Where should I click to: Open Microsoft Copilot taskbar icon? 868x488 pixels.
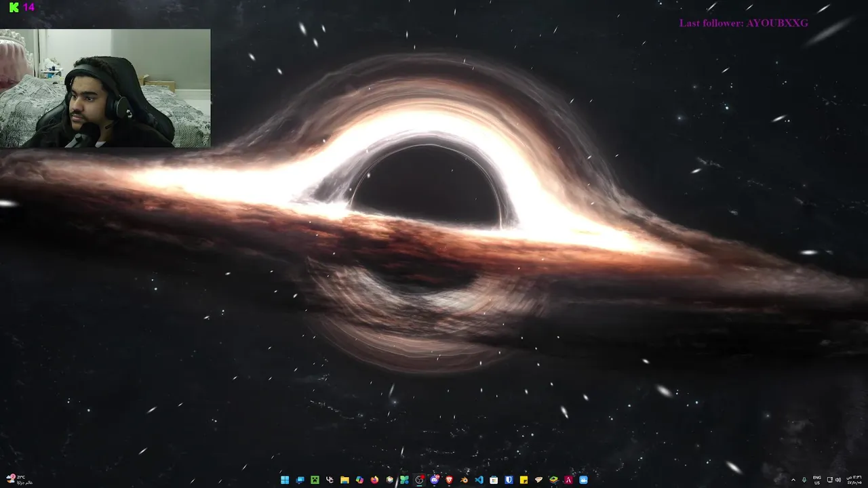coord(359,480)
